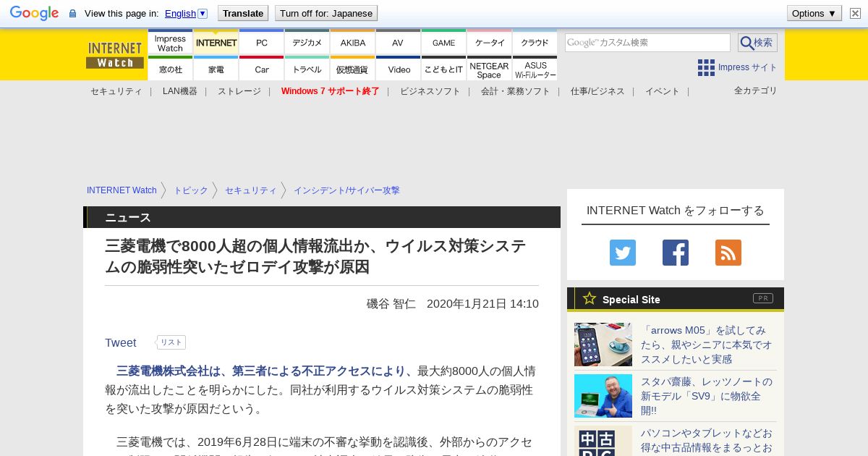This screenshot has width=868, height=456.
Task: Open arrows M05 article thumbnail
Action: click(603, 345)
